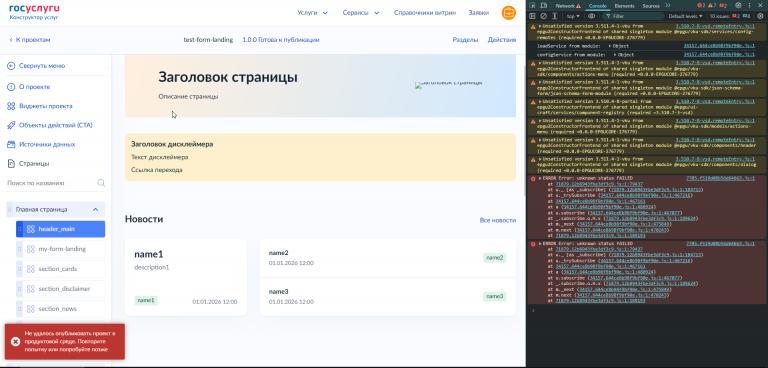Click the search magnifier icon in sidebar

coord(101,183)
